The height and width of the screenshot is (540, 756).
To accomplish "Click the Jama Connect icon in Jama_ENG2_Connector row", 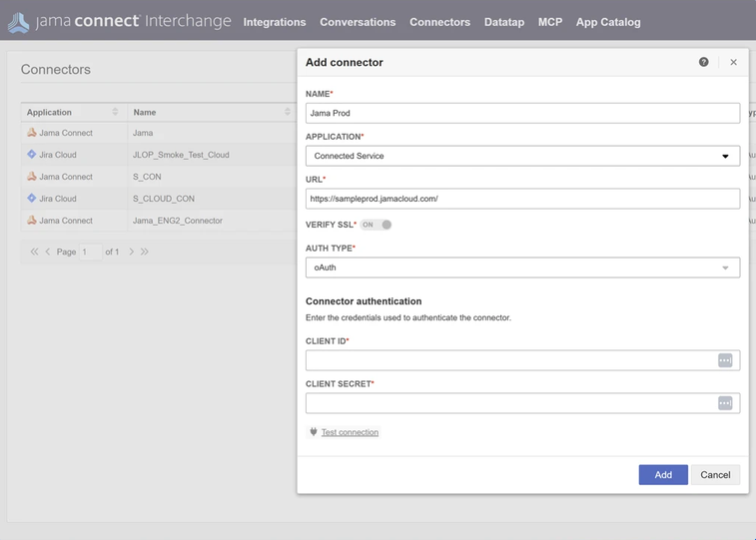I will point(32,221).
